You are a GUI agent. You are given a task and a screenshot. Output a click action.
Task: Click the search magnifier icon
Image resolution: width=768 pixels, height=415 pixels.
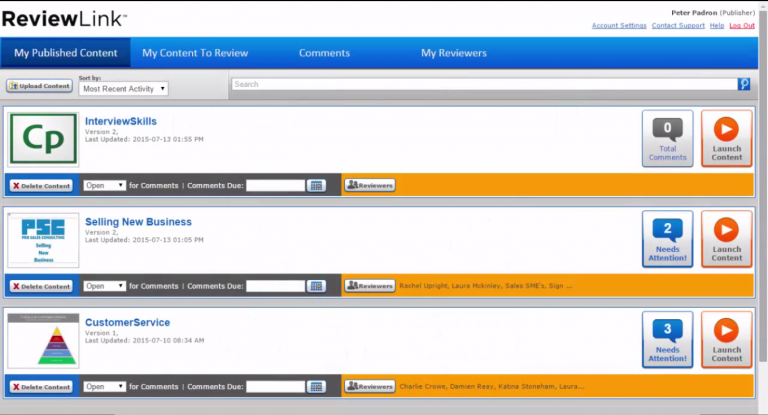pyautogui.click(x=744, y=85)
